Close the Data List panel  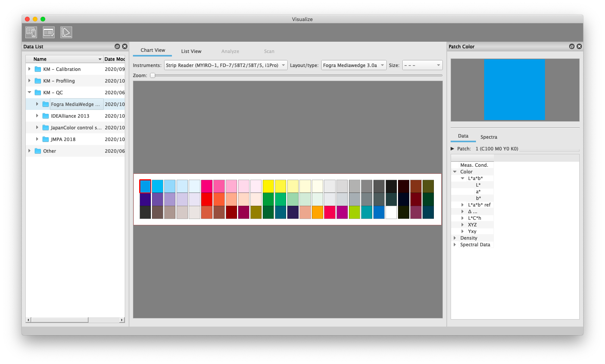[125, 46]
